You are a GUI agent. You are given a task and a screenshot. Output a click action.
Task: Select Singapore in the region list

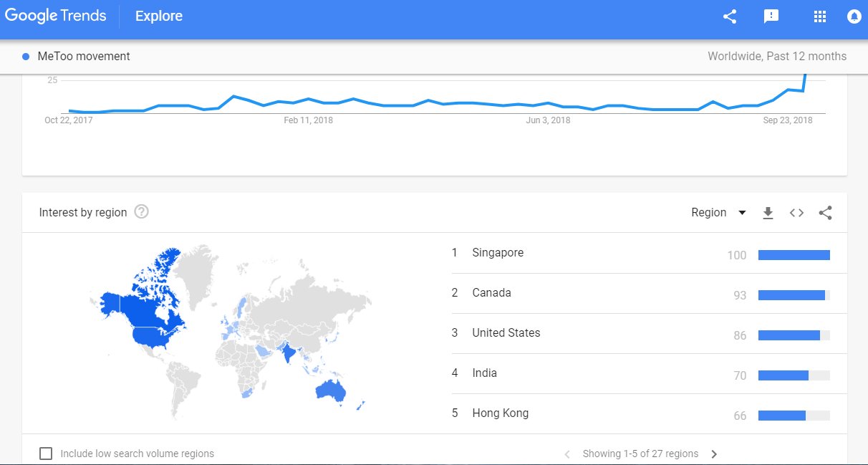[x=498, y=253]
